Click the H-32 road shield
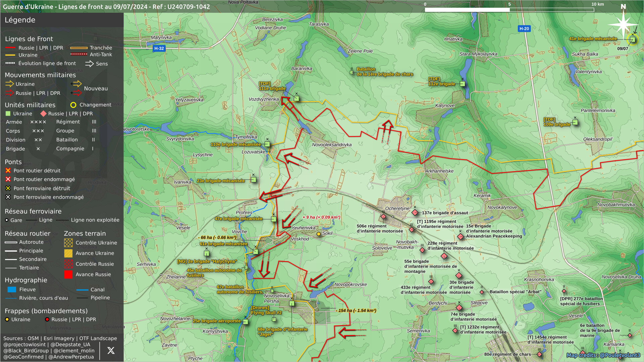This screenshot has width=644, height=362. coord(159,48)
